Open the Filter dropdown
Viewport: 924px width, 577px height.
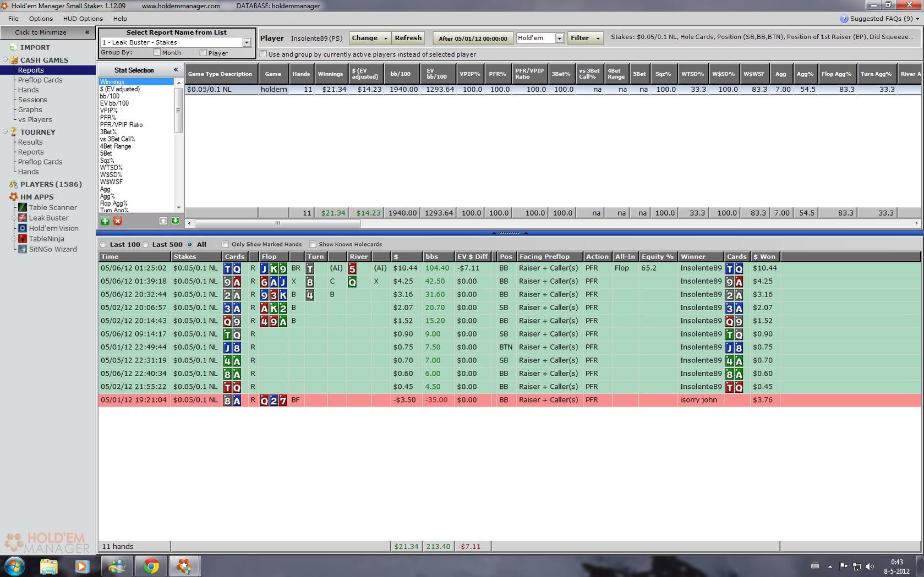coord(598,38)
